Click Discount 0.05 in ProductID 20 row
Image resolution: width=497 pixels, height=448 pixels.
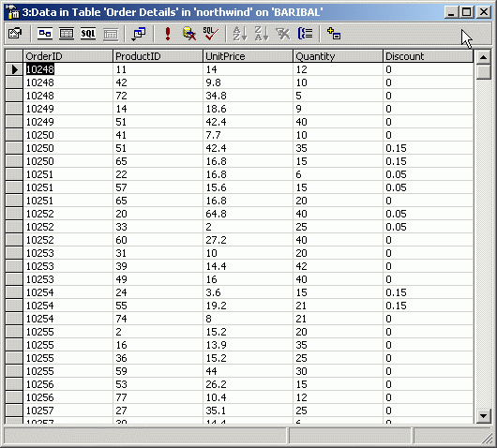[x=428, y=214]
